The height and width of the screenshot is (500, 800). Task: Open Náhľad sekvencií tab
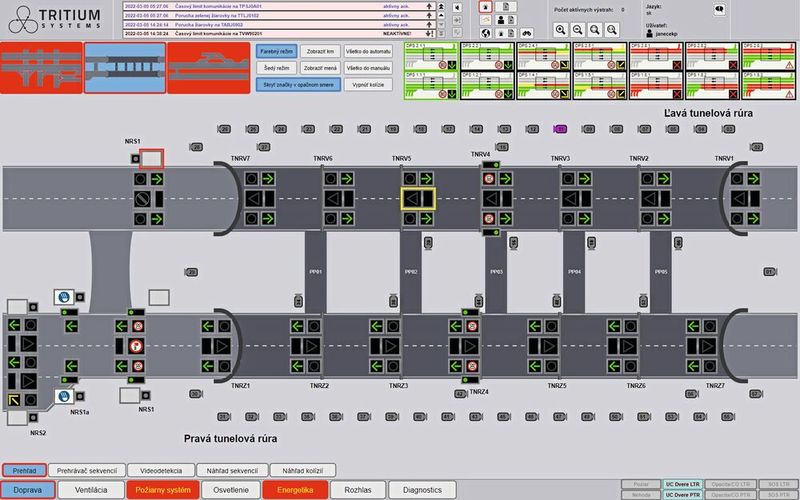point(232,470)
